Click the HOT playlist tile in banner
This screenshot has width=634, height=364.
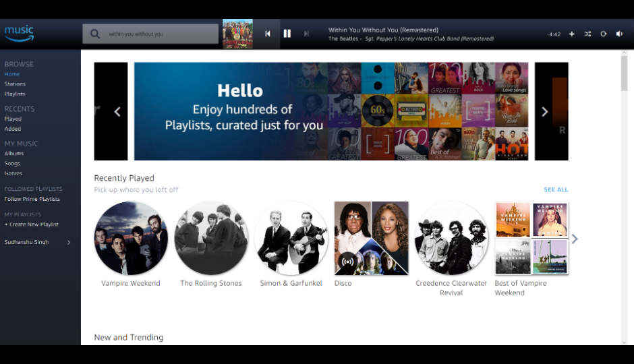tap(511, 144)
